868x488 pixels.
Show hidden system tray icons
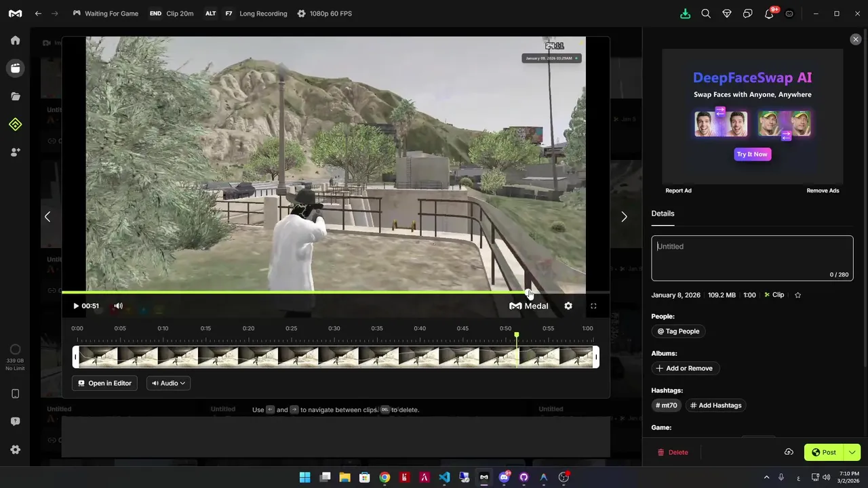click(x=766, y=477)
